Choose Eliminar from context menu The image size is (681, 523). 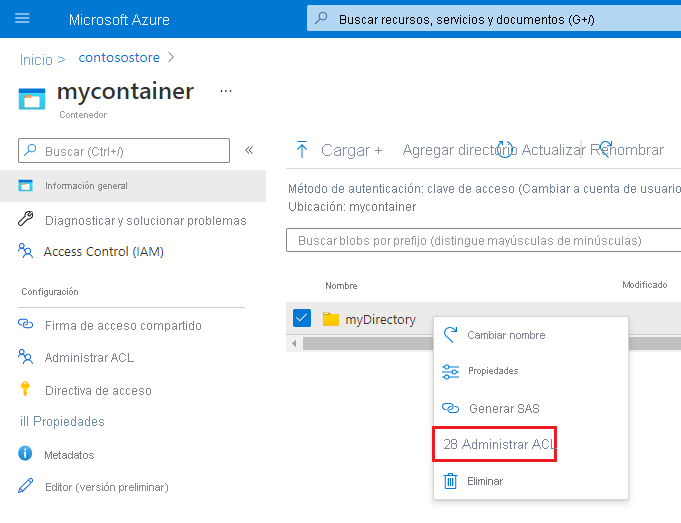click(x=485, y=481)
